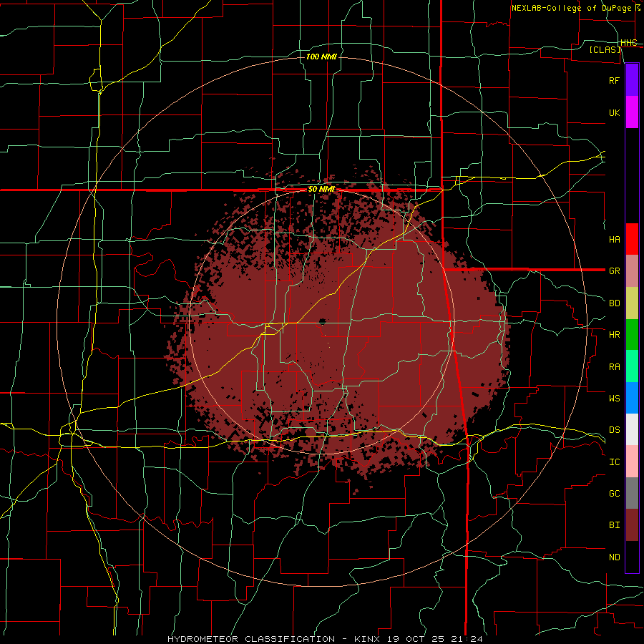
Task: Click the "UK" legend label
Action: click(x=614, y=112)
